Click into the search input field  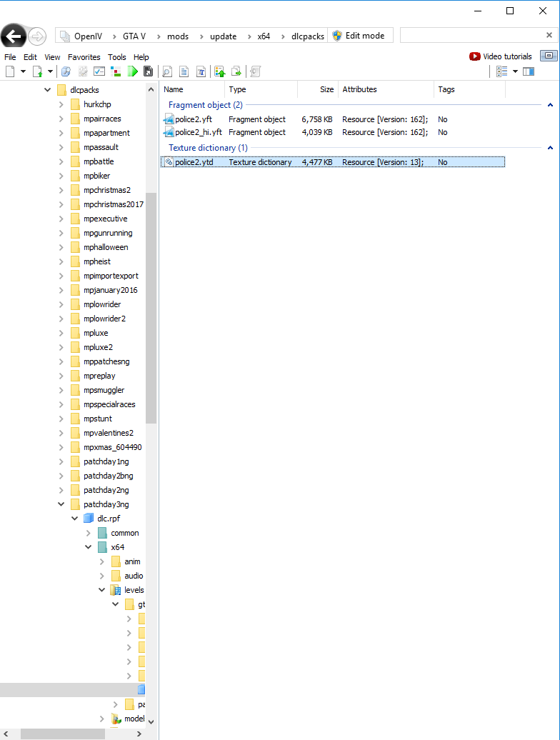click(471, 35)
